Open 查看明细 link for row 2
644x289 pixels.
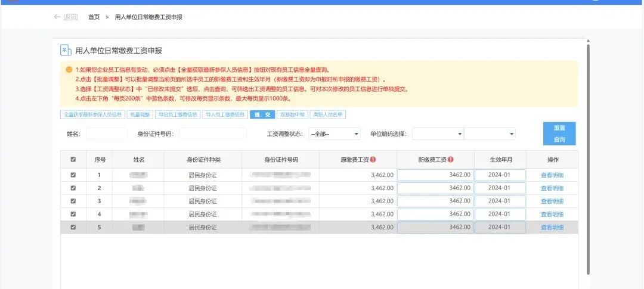(552, 188)
